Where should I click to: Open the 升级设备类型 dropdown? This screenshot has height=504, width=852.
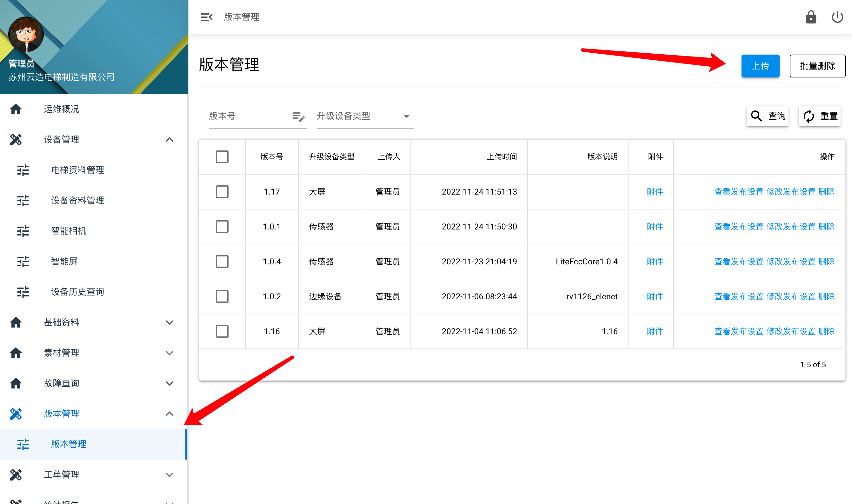(x=365, y=116)
